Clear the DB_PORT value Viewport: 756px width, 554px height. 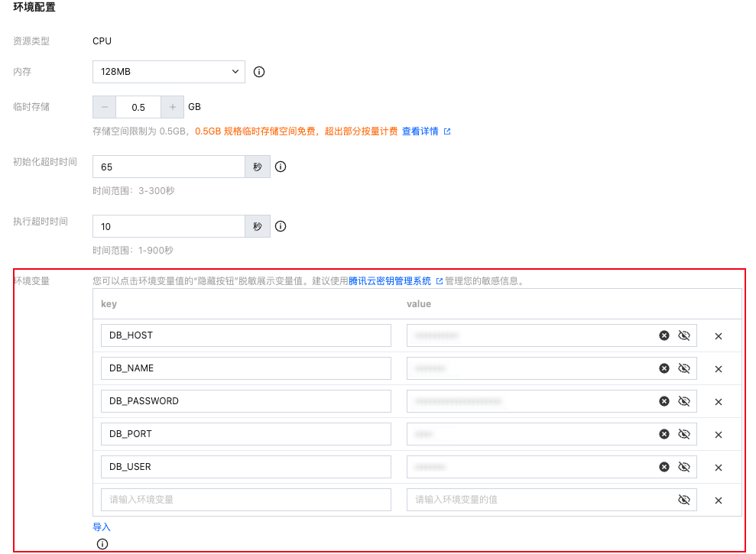(x=664, y=434)
